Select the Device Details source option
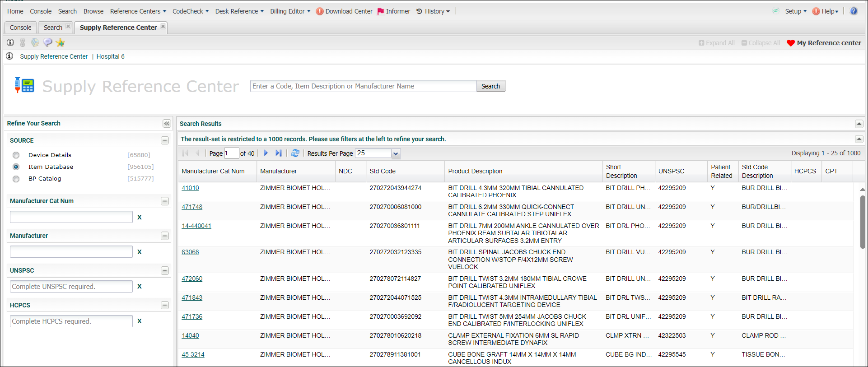Screen dimensions: 868x367 coord(16,155)
